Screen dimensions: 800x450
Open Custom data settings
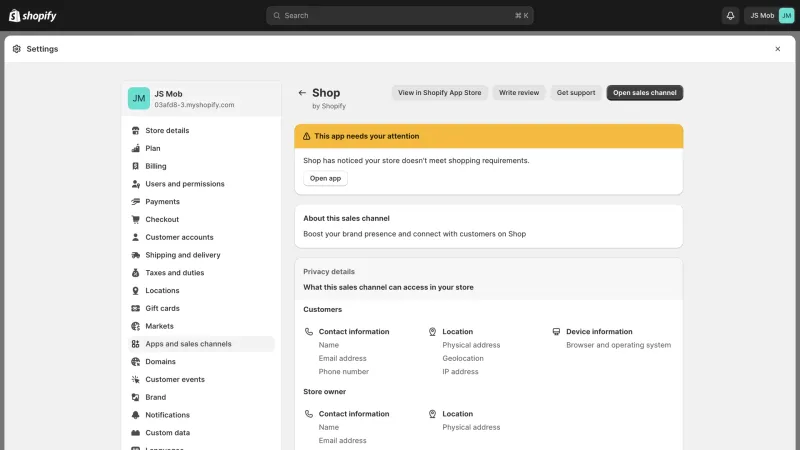click(x=202, y=433)
